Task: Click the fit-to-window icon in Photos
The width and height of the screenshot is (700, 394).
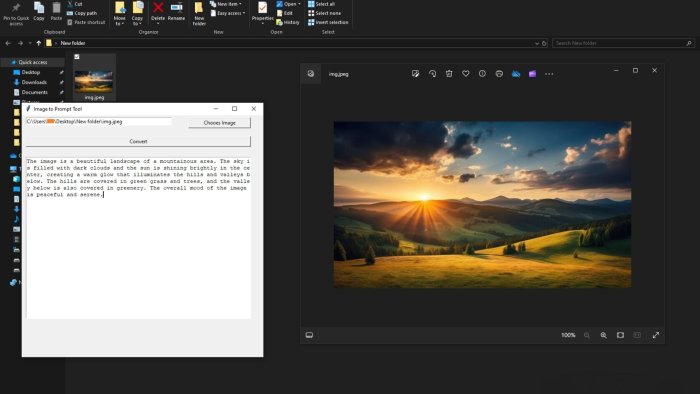Action: pos(620,335)
